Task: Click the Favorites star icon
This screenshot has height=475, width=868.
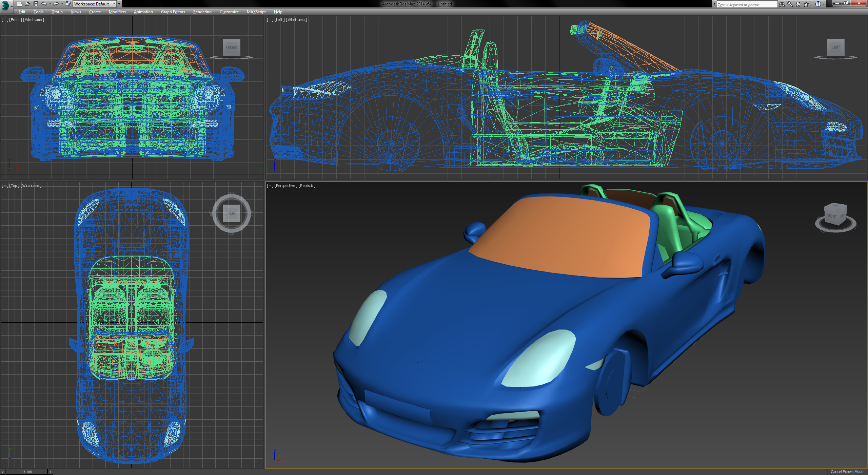Action: (806, 4)
